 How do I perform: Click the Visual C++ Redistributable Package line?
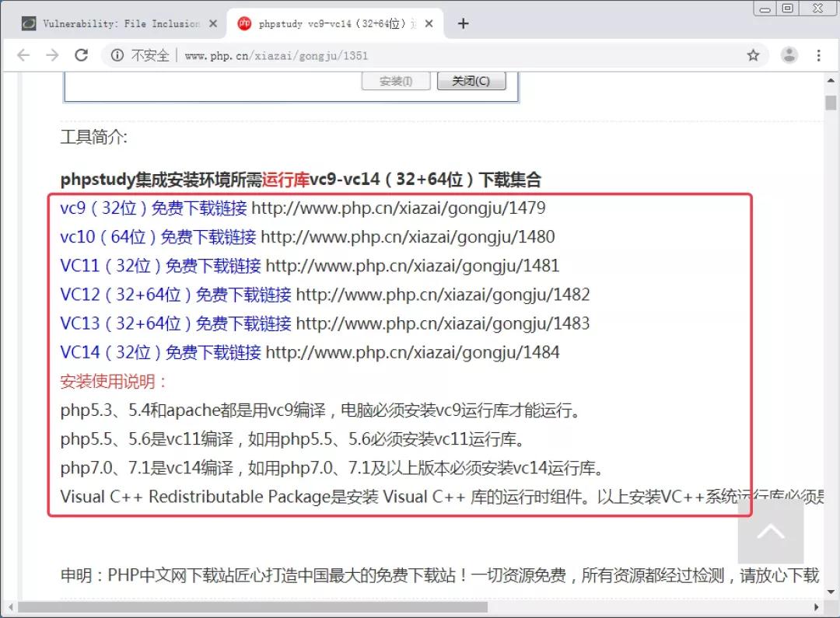pyautogui.click(x=442, y=497)
